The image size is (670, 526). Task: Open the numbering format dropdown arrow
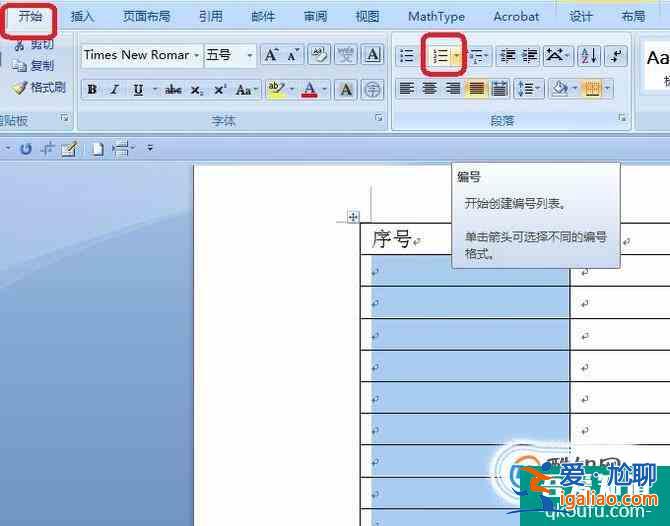(x=456, y=56)
